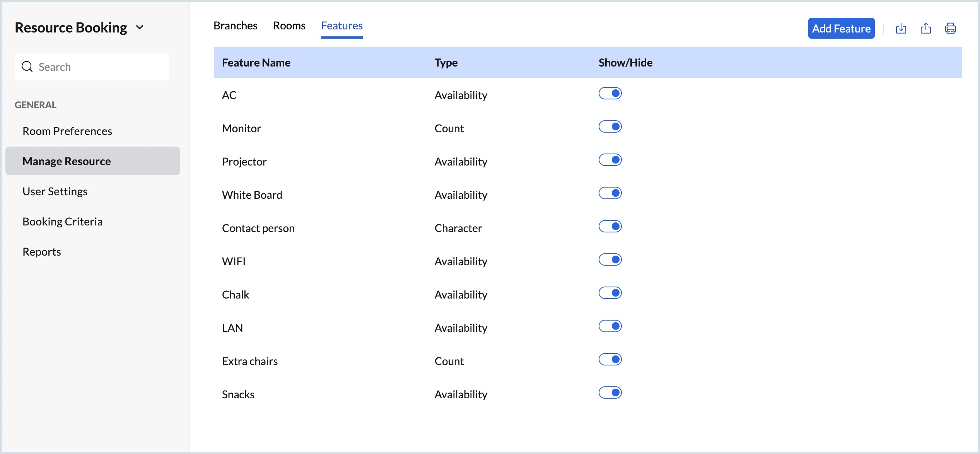
Task: Turn off the Projector toggle
Action: coord(610,160)
